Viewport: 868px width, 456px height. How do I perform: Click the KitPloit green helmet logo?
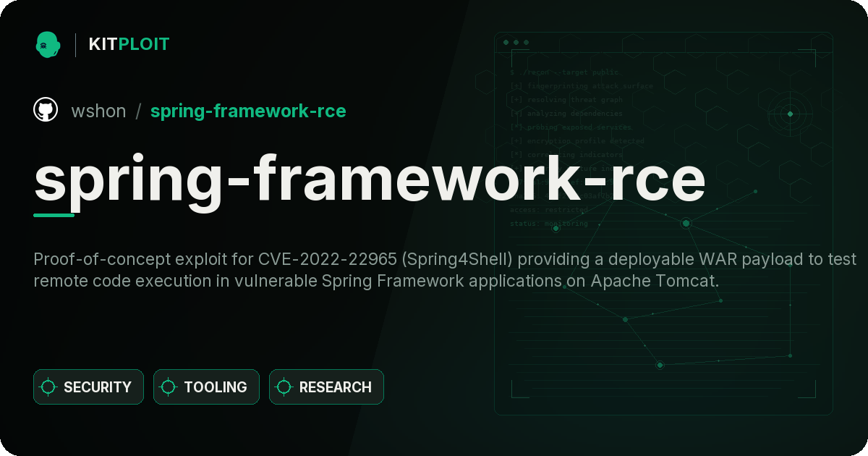pyautogui.click(x=48, y=44)
